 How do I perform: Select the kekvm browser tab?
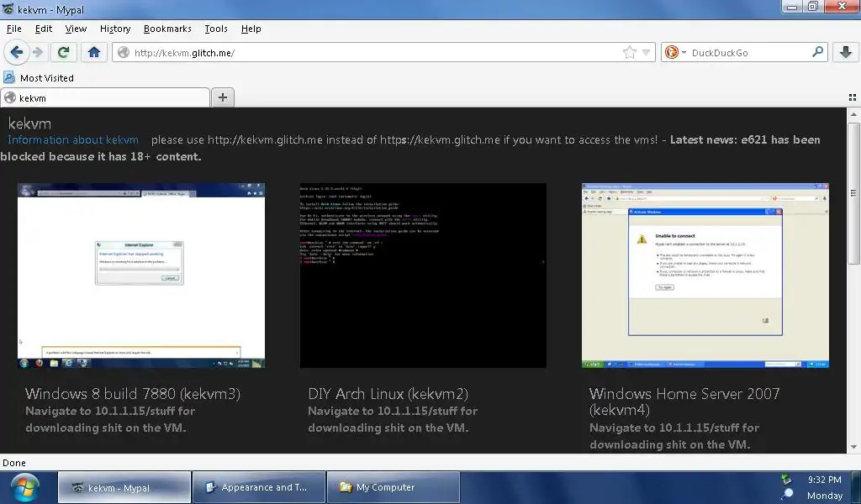(105, 97)
